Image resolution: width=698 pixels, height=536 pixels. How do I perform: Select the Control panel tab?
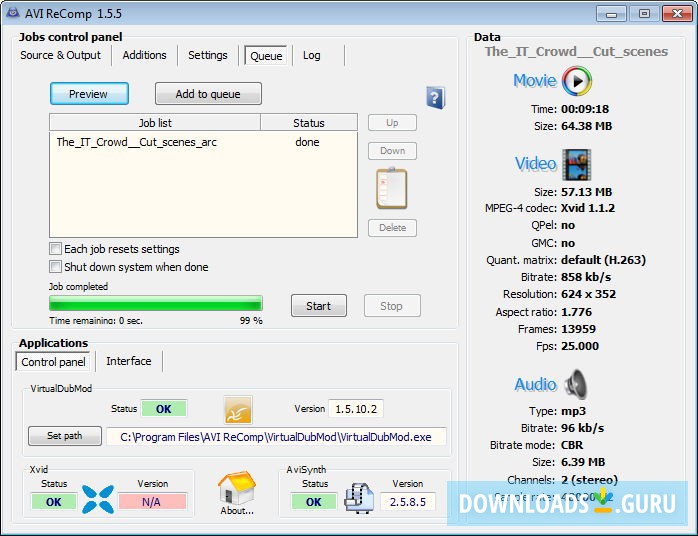pos(53,362)
